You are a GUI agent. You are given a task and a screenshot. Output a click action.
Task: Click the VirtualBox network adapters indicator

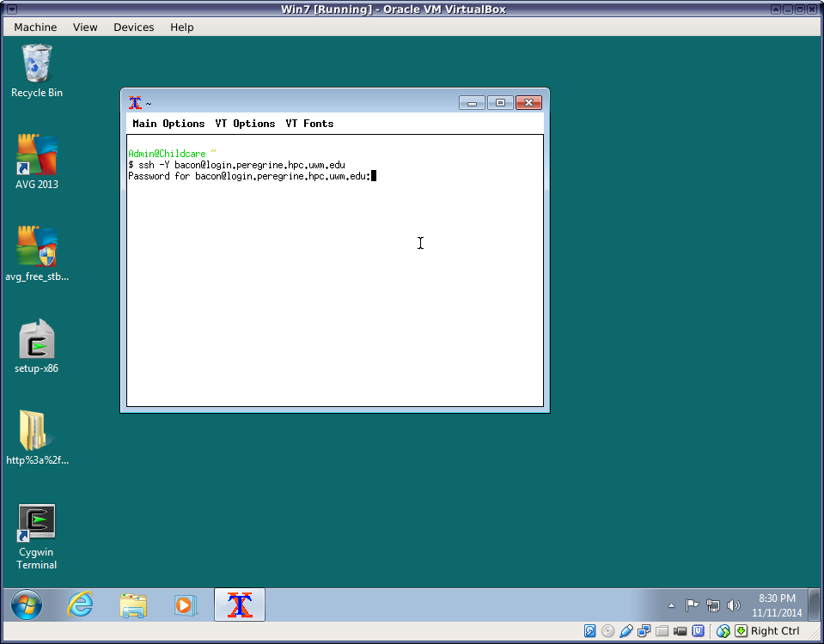coord(644,631)
